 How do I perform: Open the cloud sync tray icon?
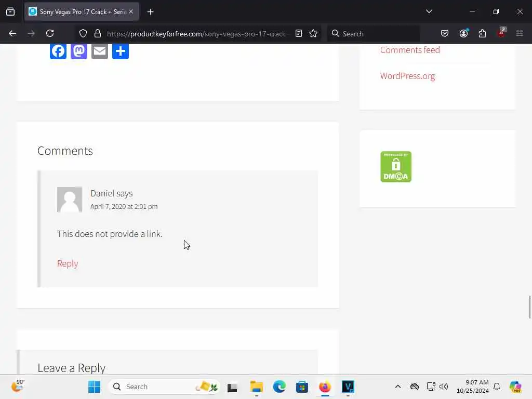[x=414, y=387]
